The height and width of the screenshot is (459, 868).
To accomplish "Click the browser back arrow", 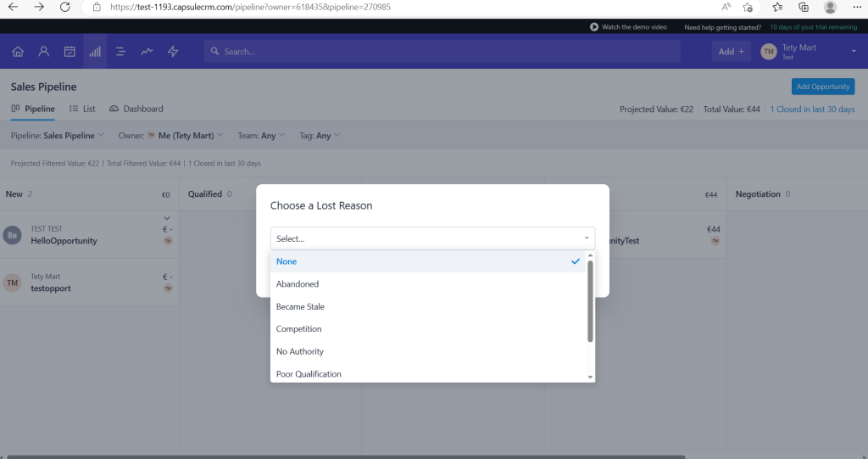I will [13, 7].
